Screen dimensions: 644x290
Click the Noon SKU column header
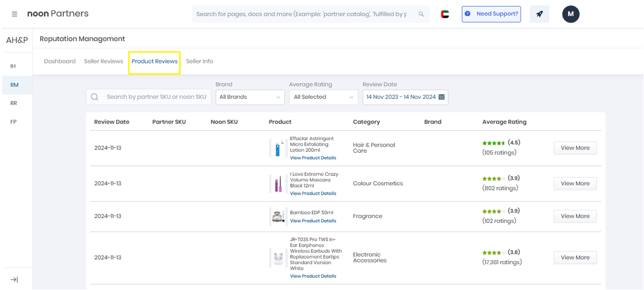click(x=224, y=122)
